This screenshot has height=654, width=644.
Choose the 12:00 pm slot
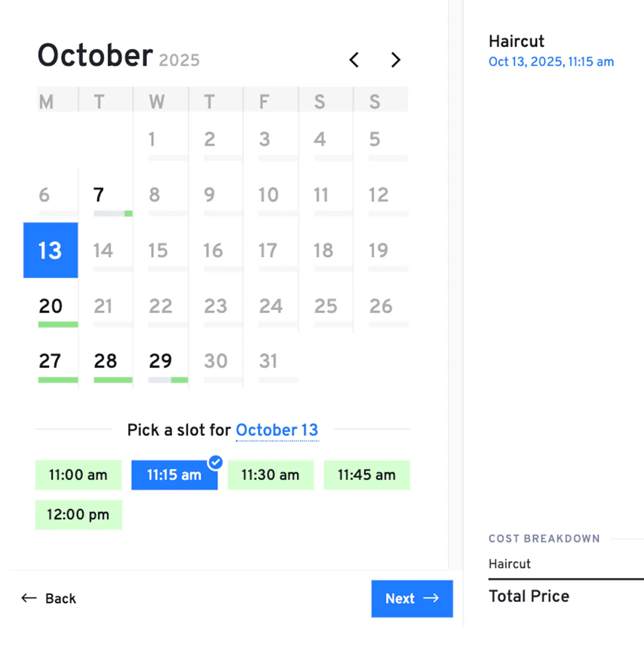[x=78, y=514]
